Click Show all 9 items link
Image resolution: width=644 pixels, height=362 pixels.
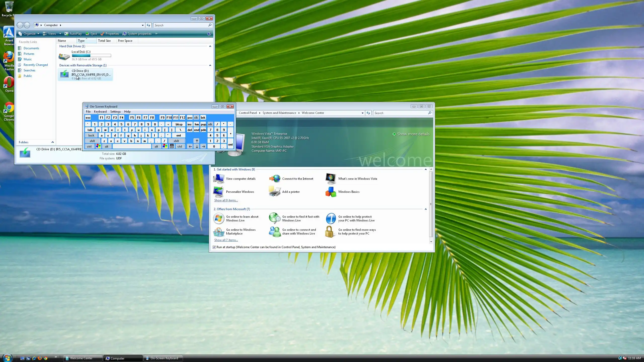tap(226, 200)
